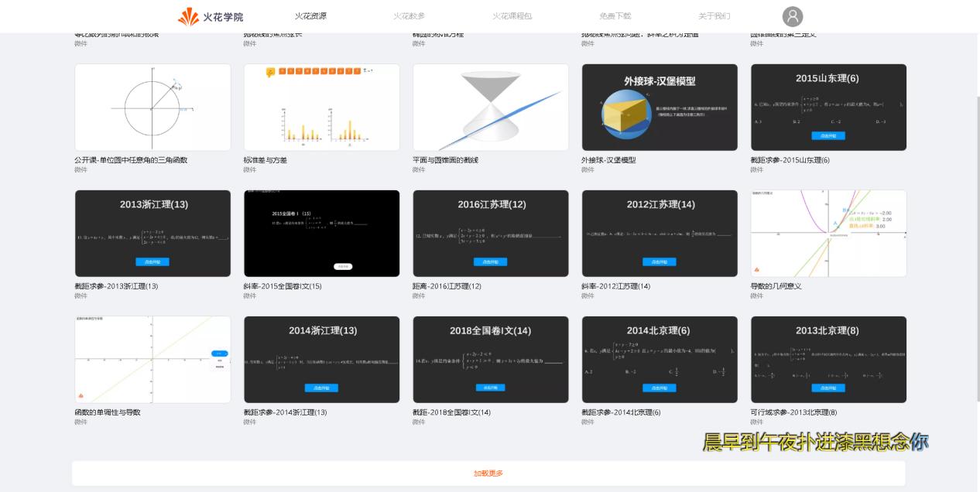Open the 火花课程包 menu item
The height and width of the screenshot is (492, 980).
512,15
